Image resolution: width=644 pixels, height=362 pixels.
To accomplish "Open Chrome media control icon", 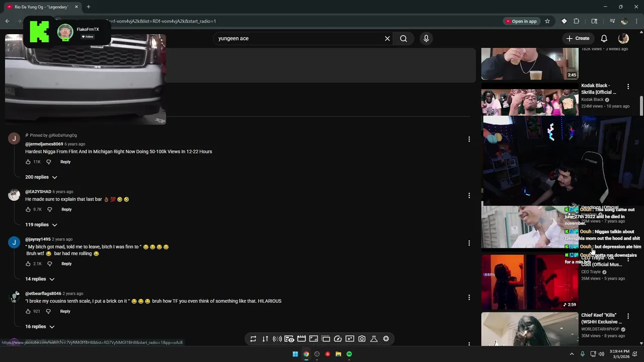I will pos(612,21).
